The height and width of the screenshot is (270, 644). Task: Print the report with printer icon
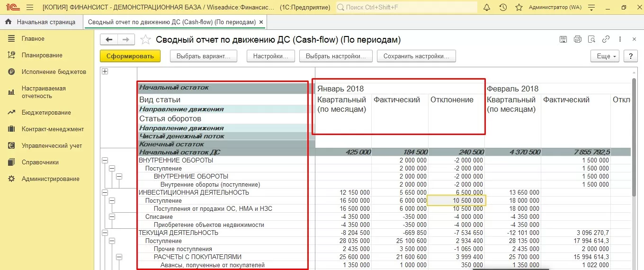coord(577,39)
